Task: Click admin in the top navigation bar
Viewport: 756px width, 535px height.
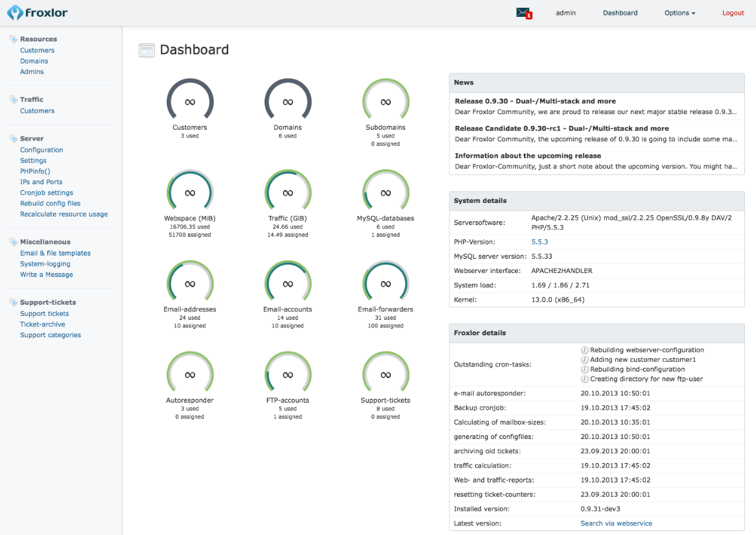Action: 565,12
